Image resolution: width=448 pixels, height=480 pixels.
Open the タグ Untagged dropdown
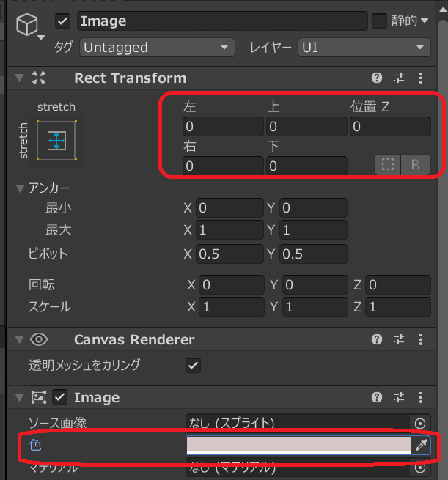155,48
